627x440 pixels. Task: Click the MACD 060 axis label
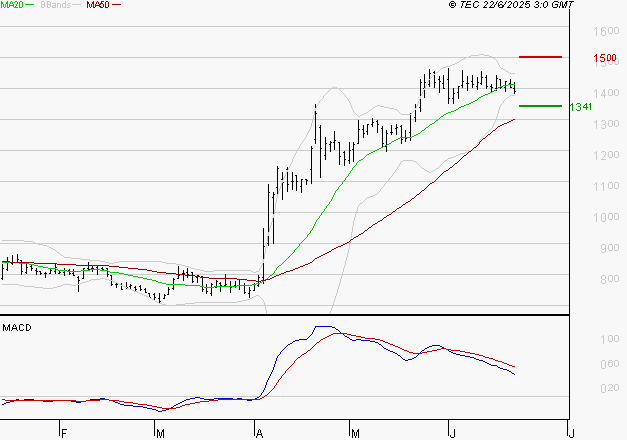[610, 364]
